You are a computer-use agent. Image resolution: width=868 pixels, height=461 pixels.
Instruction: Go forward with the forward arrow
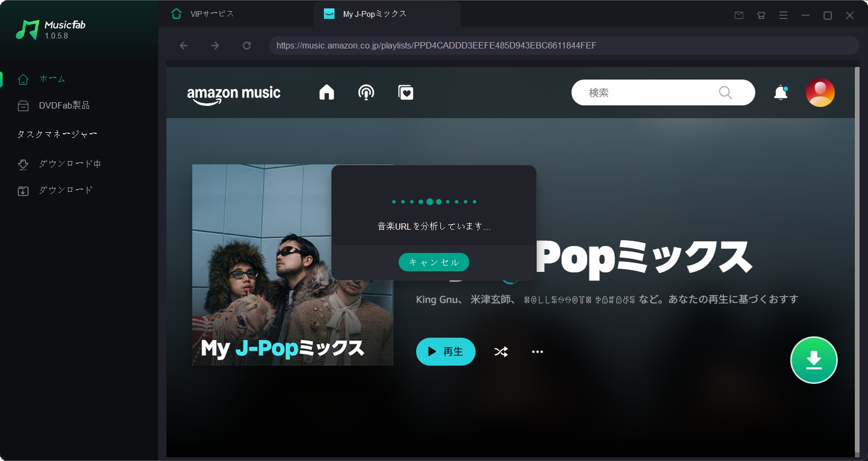(215, 46)
